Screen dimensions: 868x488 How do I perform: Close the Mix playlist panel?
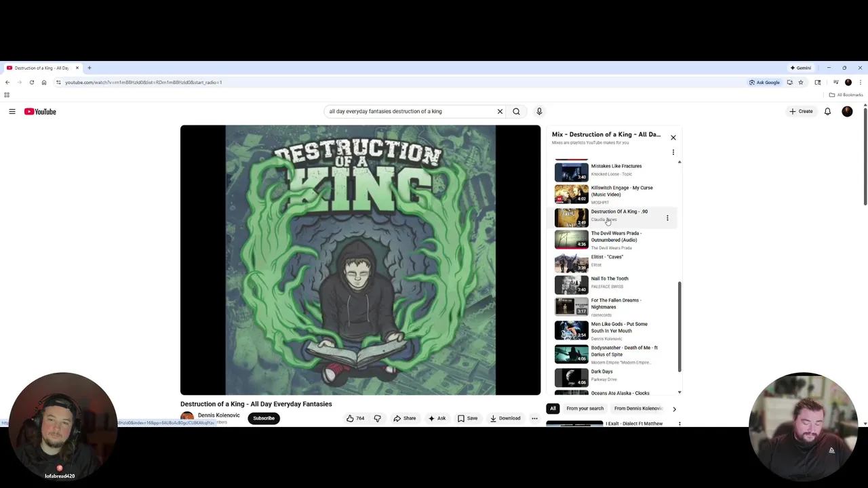click(x=673, y=138)
